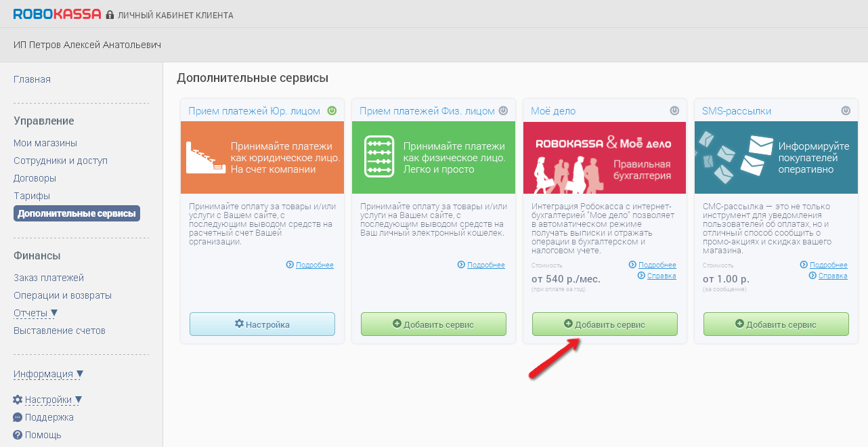Click the abacus icon on green banner

(379, 156)
